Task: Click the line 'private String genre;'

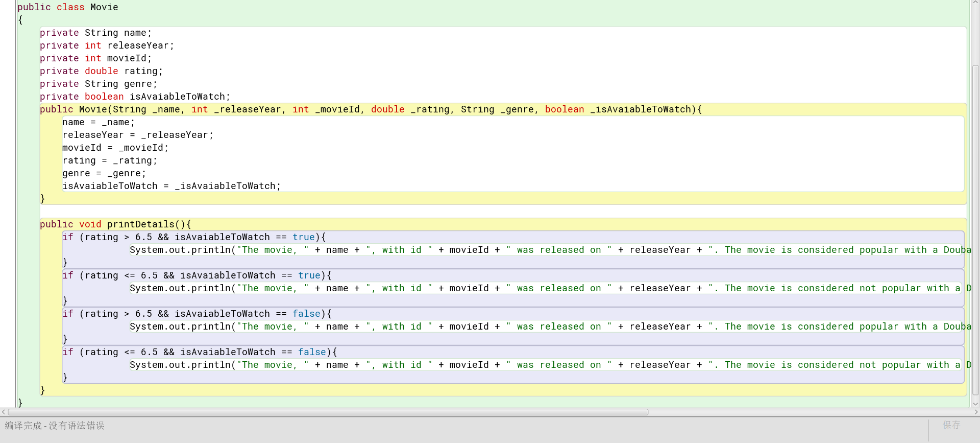Action: [x=99, y=84]
